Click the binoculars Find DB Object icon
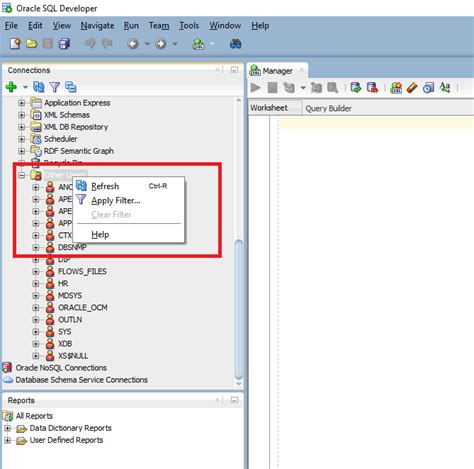 point(235,44)
